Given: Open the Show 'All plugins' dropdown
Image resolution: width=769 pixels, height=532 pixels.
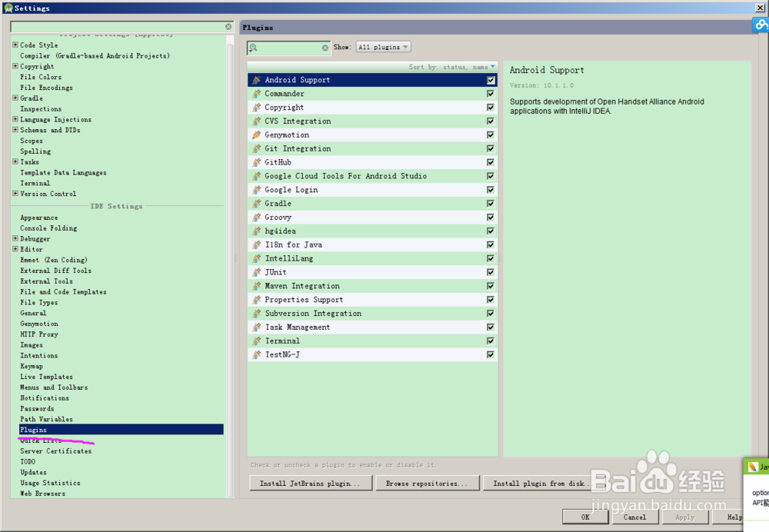Looking at the screenshot, I should tap(383, 47).
